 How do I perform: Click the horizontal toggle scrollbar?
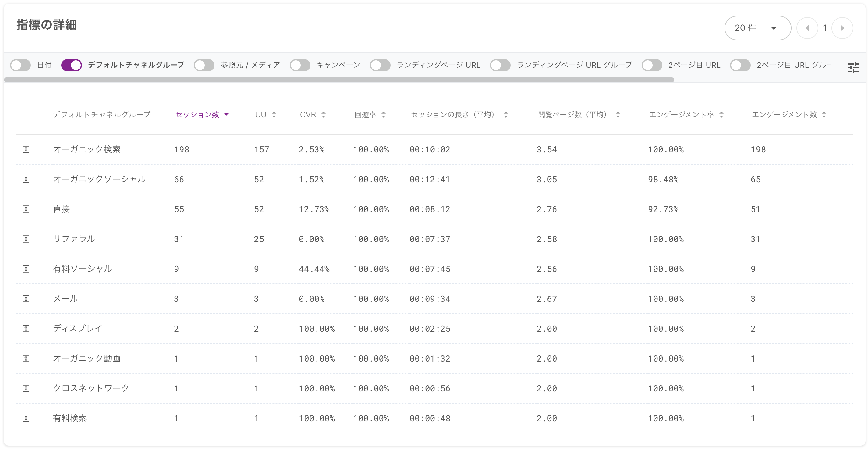339,80
